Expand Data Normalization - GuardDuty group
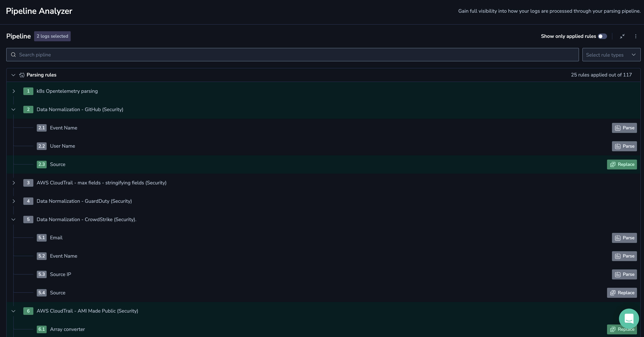 (x=13, y=201)
